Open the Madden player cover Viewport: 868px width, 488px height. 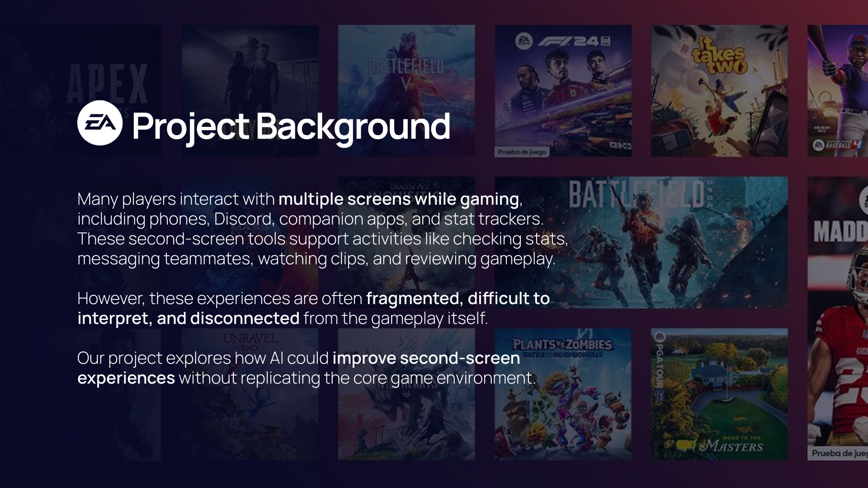tap(838, 318)
